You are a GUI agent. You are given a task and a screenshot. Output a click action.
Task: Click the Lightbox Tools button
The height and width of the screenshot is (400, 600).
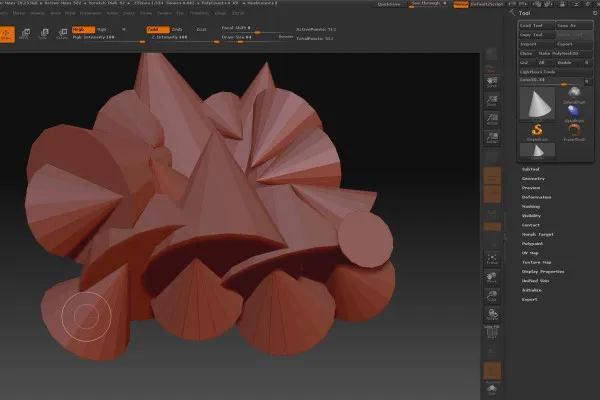click(555, 72)
